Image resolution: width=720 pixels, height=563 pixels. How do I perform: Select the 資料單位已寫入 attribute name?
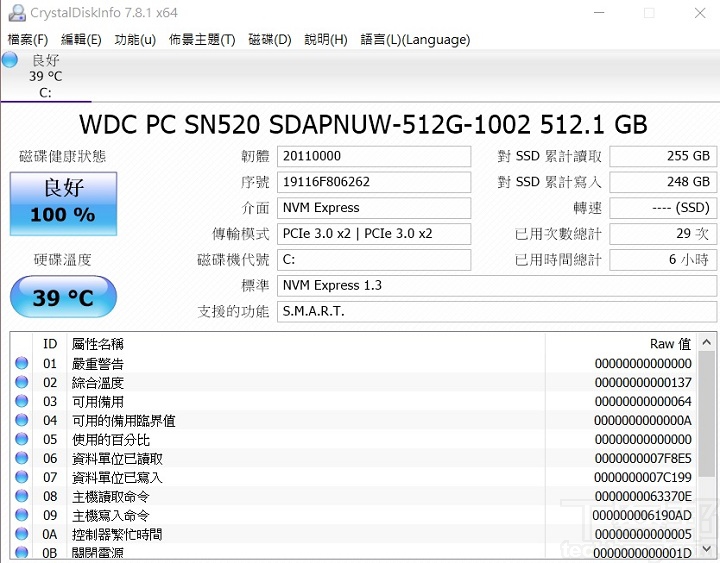[x=117, y=477]
